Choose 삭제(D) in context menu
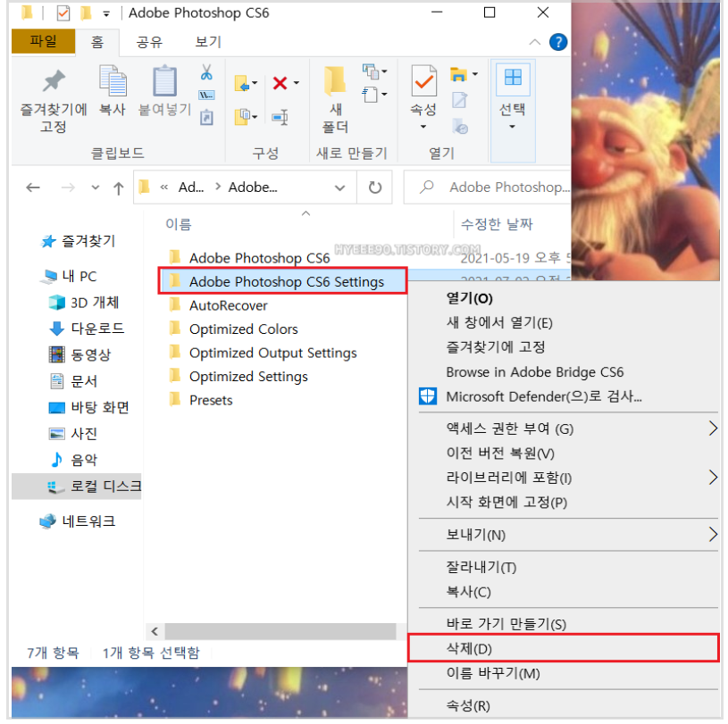The height and width of the screenshot is (724, 728). [x=563, y=648]
